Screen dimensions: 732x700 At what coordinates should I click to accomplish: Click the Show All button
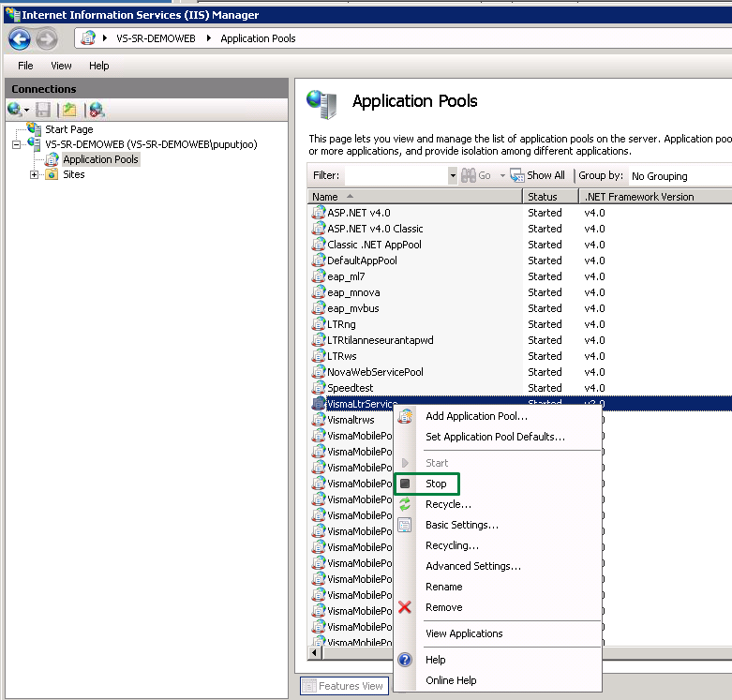pyautogui.click(x=537, y=175)
